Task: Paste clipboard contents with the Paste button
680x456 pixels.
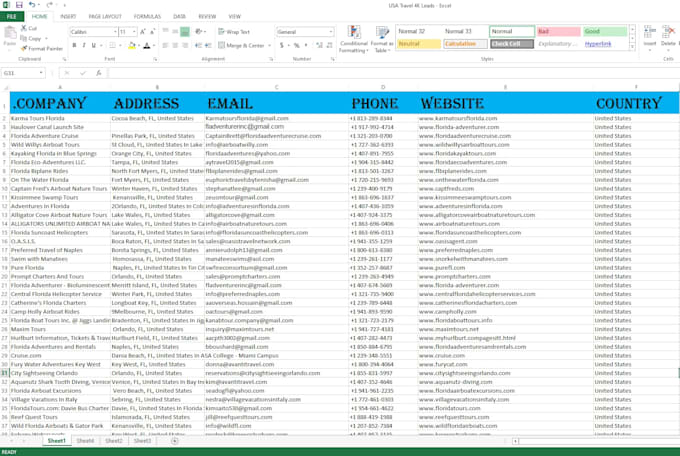Action: pos(10,36)
